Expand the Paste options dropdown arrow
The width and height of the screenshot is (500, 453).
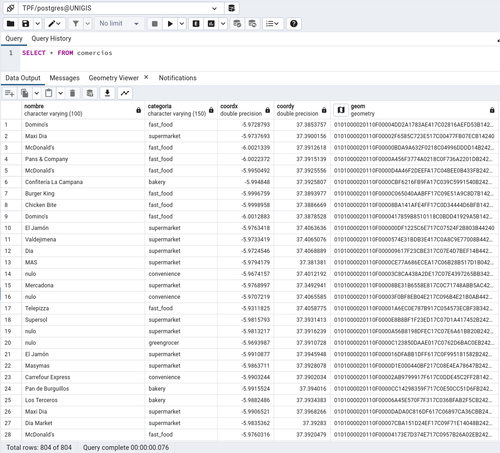61,93
